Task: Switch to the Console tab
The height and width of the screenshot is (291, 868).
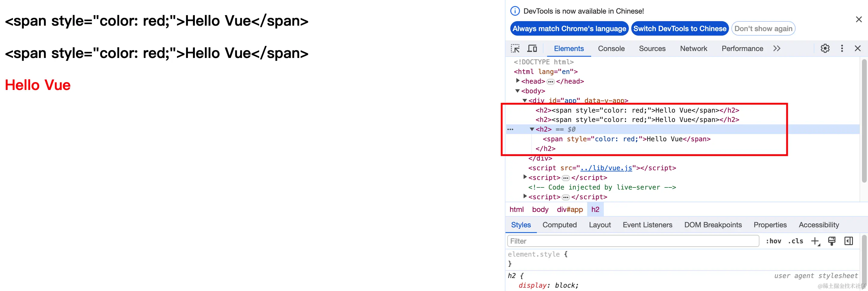Action: coord(611,49)
